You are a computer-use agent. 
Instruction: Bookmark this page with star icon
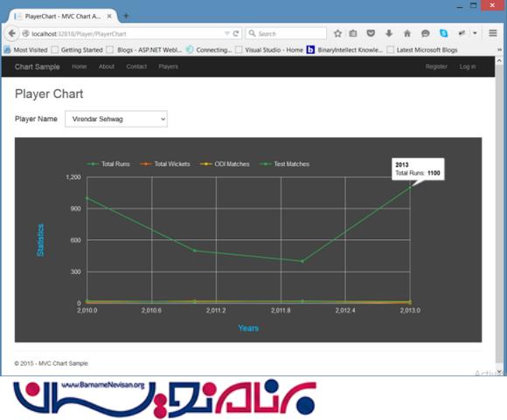(x=337, y=33)
